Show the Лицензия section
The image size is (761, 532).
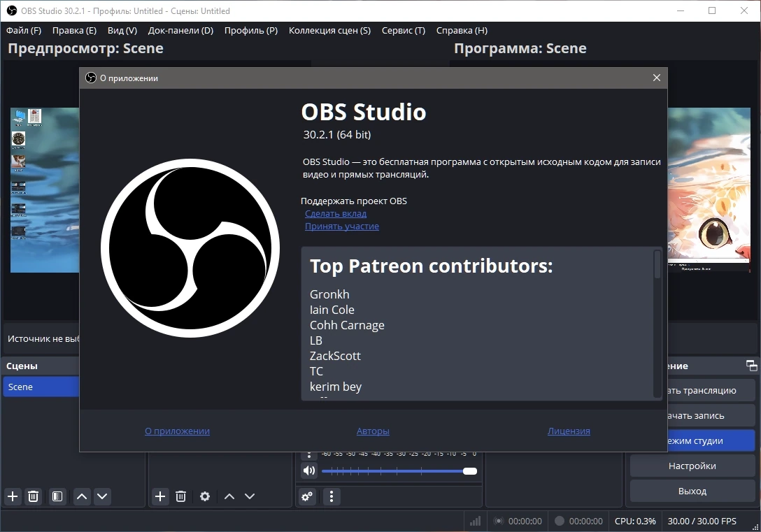[x=569, y=431]
